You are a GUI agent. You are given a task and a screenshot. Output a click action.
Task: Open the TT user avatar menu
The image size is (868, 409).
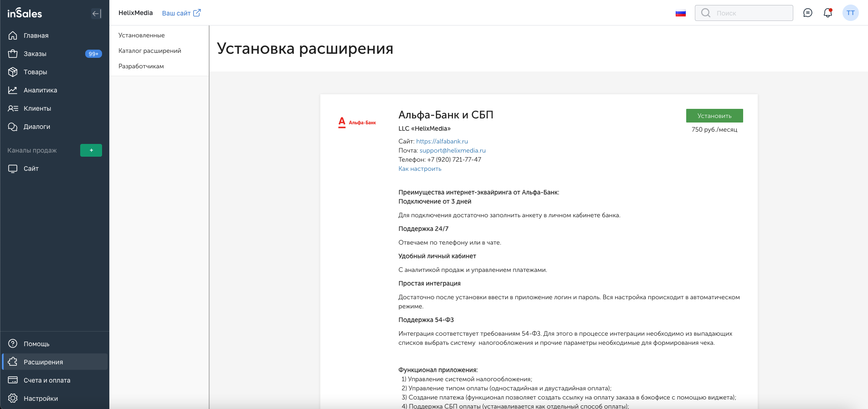pyautogui.click(x=851, y=13)
